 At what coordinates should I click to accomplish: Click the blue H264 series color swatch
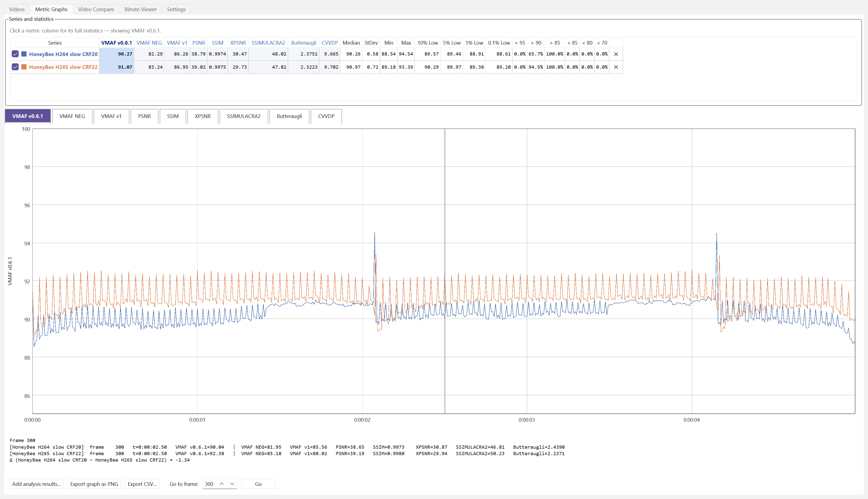click(x=24, y=54)
